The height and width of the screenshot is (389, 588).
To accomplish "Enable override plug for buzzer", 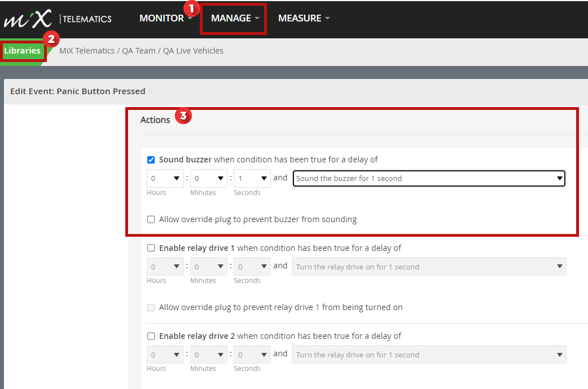I will (151, 220).
